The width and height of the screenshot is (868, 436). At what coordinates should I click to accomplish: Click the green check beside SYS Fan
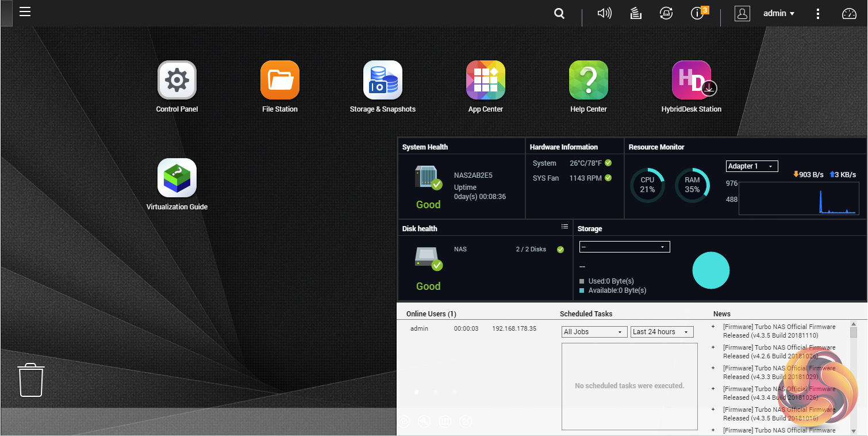tap(608, 178)
